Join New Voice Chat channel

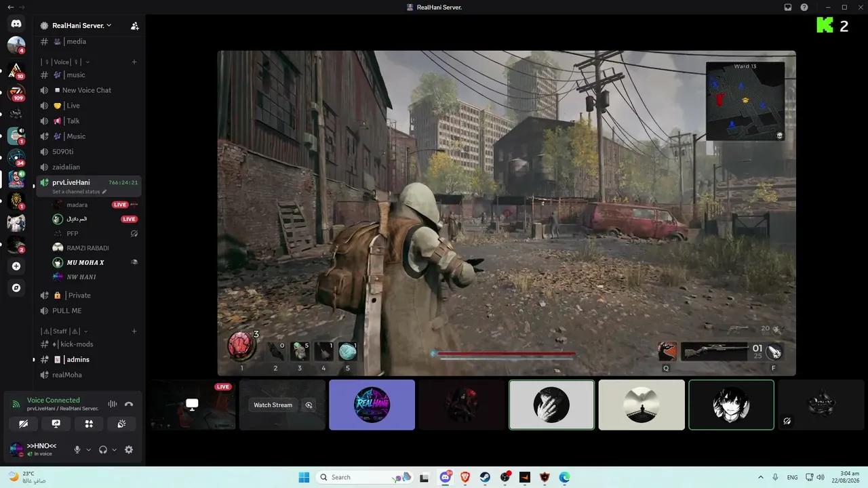coord(89,90)
